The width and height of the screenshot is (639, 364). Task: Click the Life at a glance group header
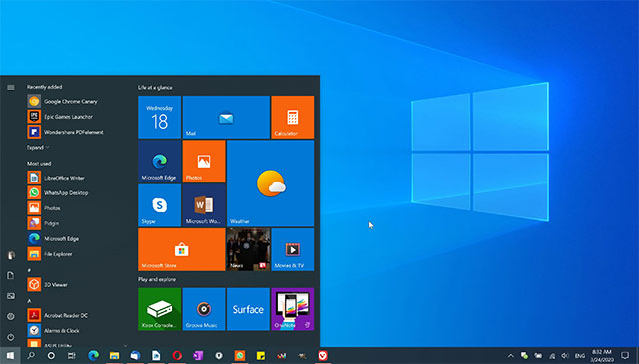coord(155,87)
